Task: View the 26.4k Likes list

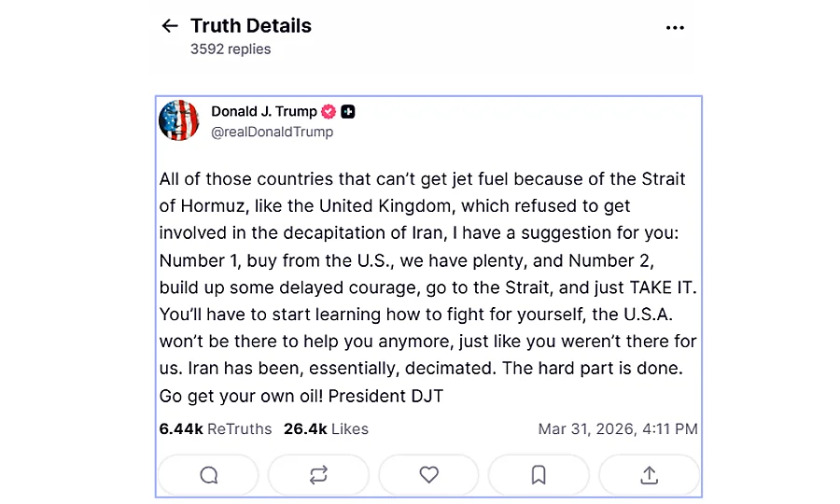Action: pyautogui.click(x=326, y=429)
